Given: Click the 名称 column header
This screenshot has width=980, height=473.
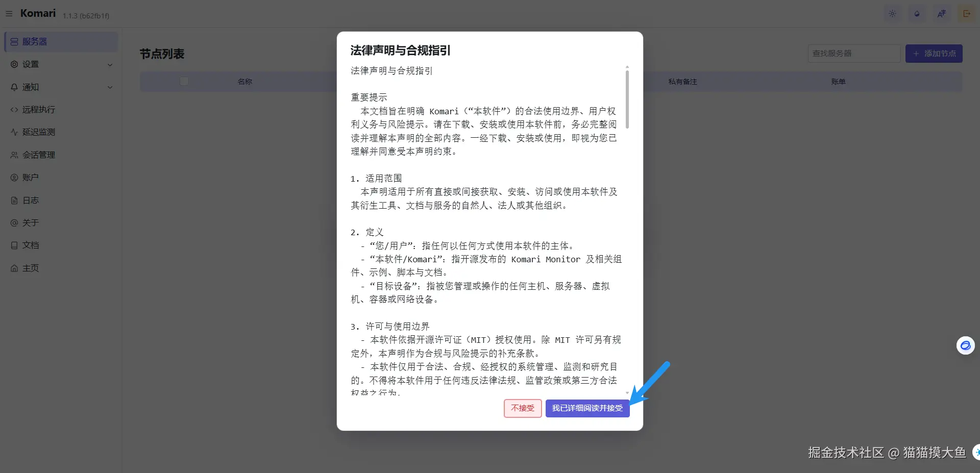Looking at the screenshot, I should 245,82.
